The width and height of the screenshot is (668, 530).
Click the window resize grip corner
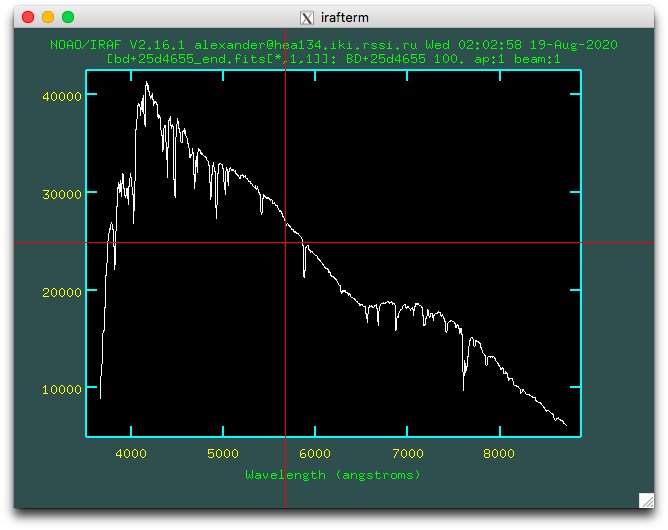pos(646,501)
